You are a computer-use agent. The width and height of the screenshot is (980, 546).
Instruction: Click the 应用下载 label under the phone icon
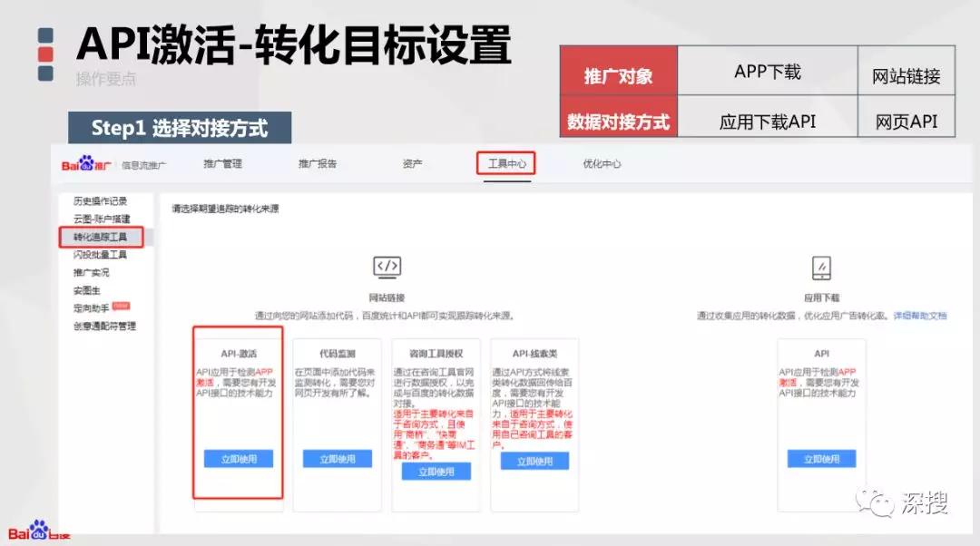(821, 298)
